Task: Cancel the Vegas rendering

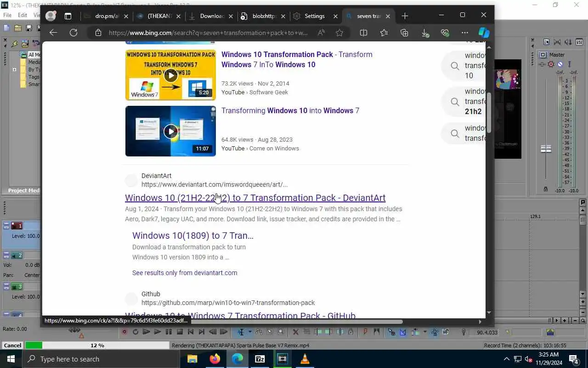Action: tap(12, 345)
